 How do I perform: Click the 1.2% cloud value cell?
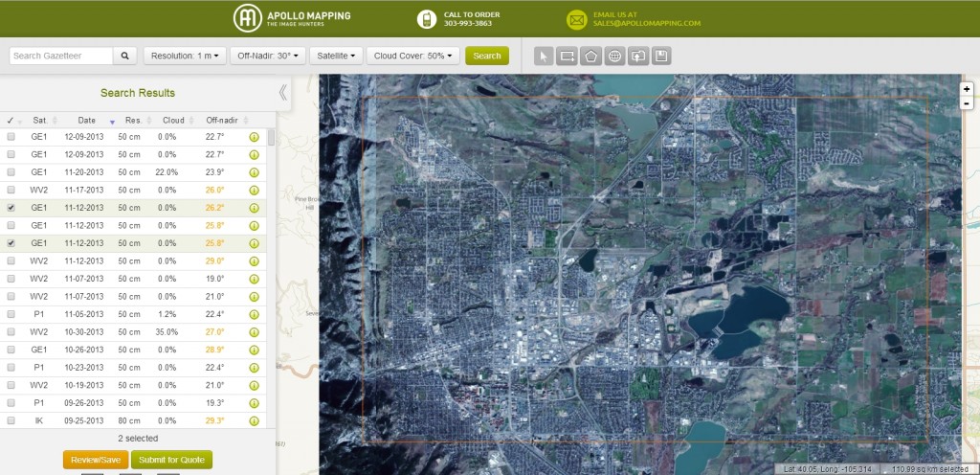coord(167,314)
